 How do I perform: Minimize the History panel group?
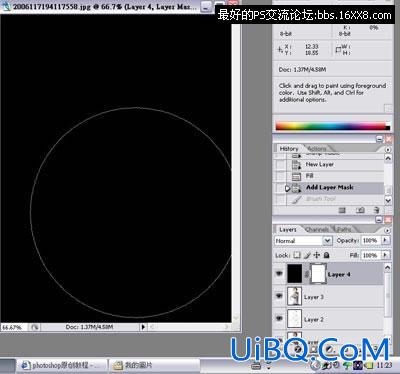click(379, 138)
